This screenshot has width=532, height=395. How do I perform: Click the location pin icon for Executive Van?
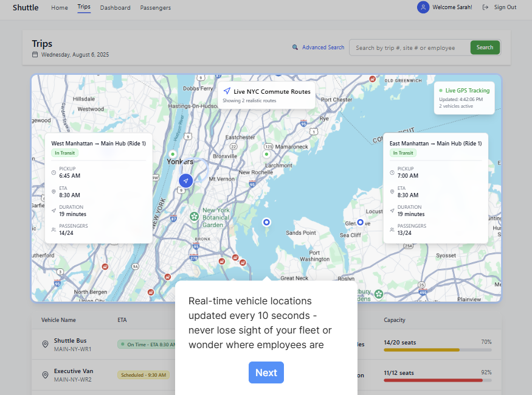tap(45, 375)
